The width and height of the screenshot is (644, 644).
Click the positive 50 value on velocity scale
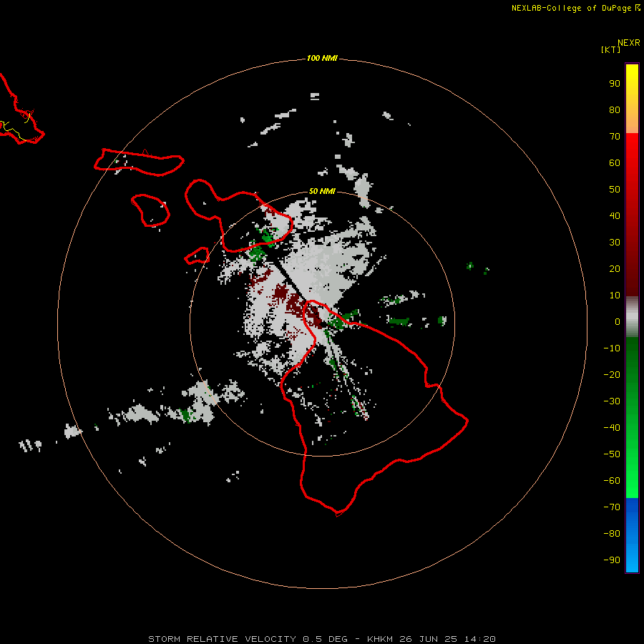(x=615, y=190)
